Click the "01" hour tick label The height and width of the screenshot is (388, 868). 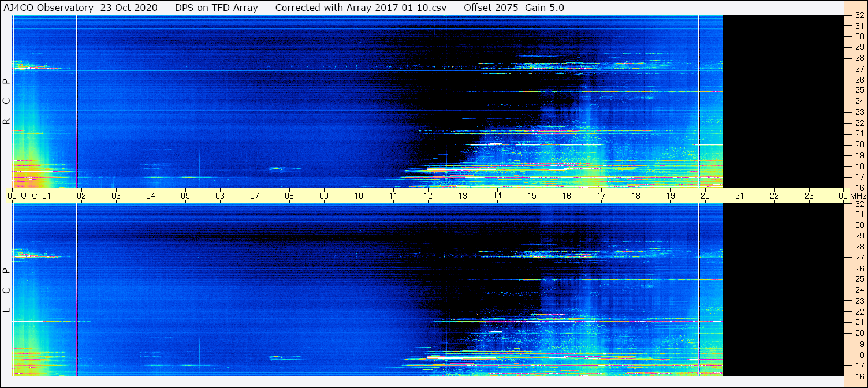pos(47,196)
